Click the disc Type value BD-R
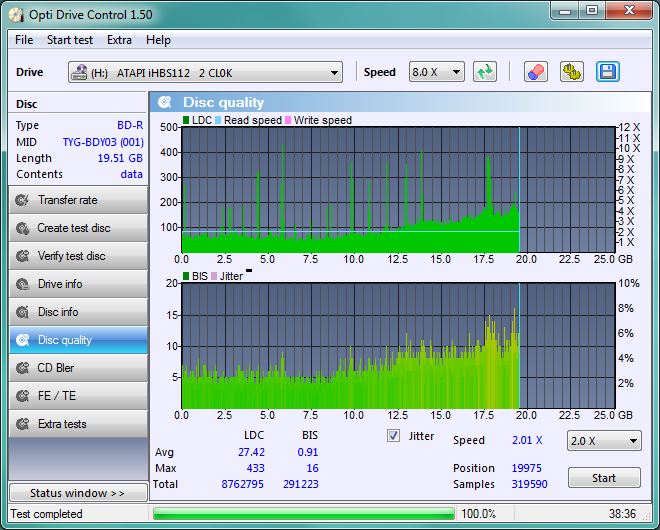 (x=130, y=125)
